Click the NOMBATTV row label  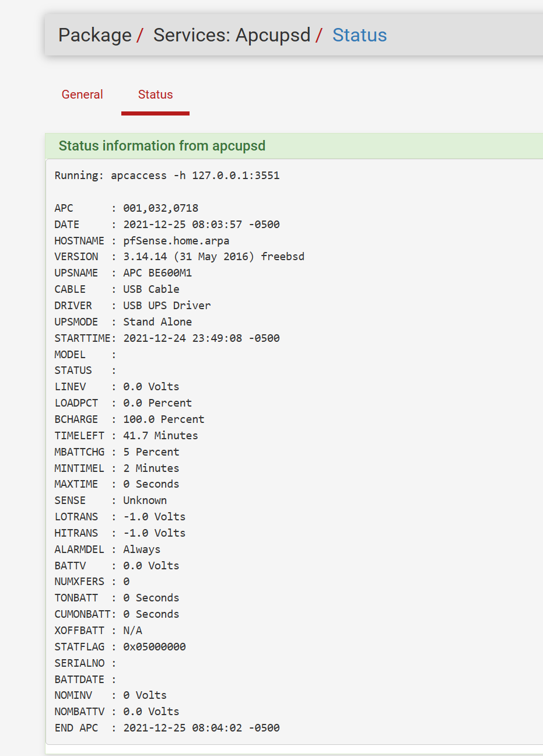coord(79,712)
